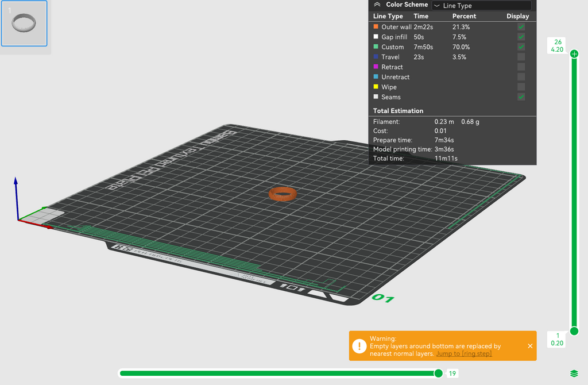Image resolution: width=588 pixels, height=385 pixels.
Task: Click the horizontal move slider handle
Action: [x=438, y=374]
